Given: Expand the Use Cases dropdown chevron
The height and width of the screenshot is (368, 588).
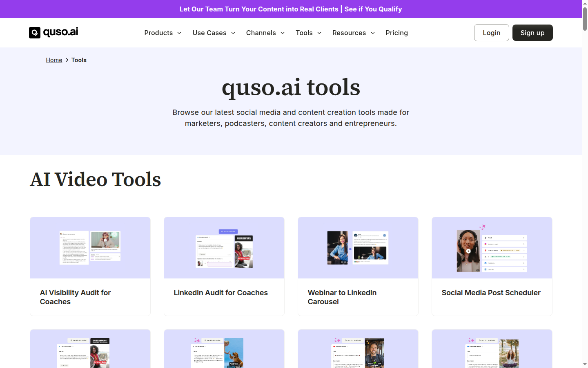Looking at the screenshot, I should click(x=233, y=33).
